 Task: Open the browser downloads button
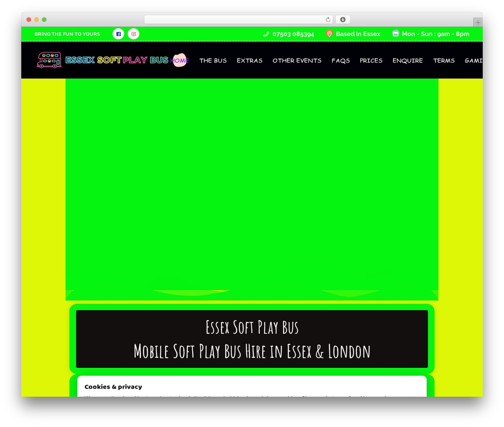pos(343,20)
